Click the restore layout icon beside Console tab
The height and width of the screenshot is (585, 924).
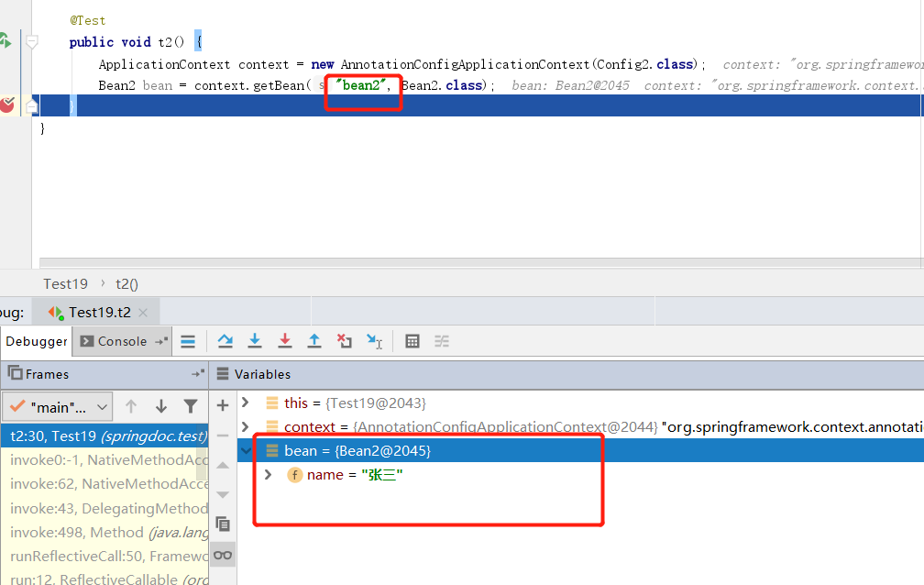coord(161,341)
